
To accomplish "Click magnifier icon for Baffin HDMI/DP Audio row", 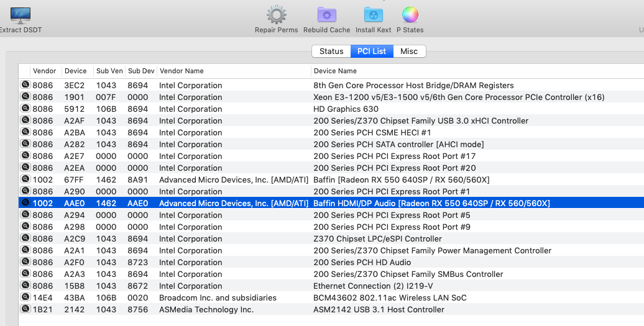I will pyautogui.click(x=25, y=202).
